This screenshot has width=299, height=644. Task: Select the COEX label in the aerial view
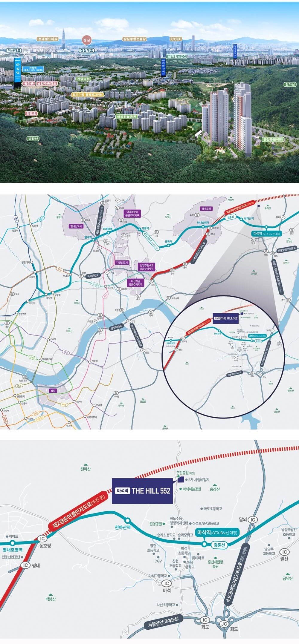[x=176, y=39]
